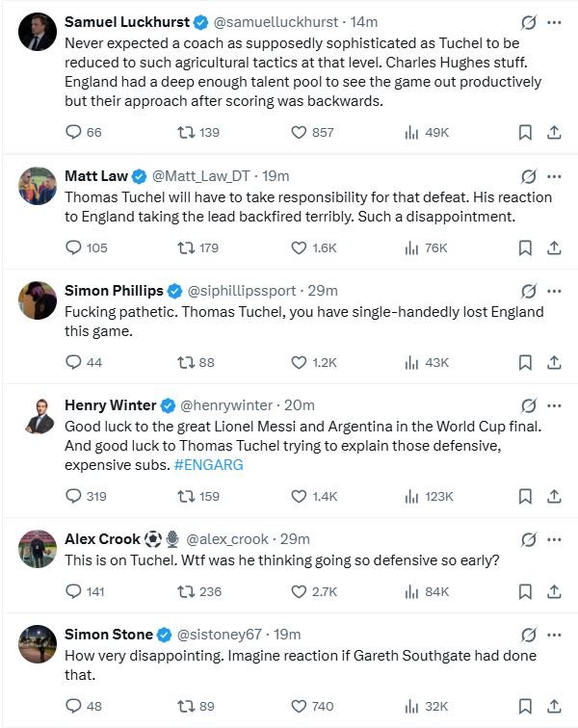The width and height of the screenshot is (578, 728).
Task: Share Simon Stone's tweet
Action: (x=554, y=706)
